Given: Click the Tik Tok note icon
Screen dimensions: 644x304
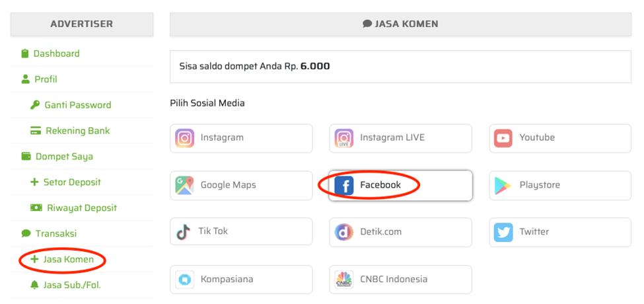Looking at the screenshot, I should tap(184, 232).
